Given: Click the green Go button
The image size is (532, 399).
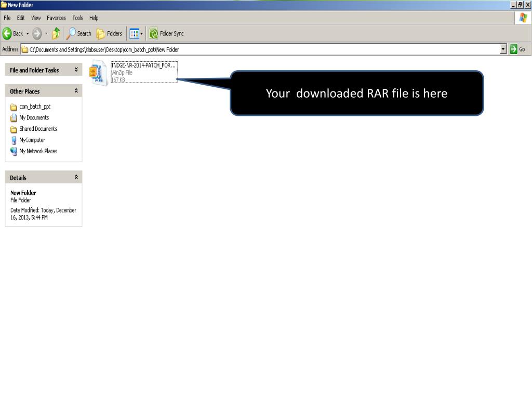Looking at the screenshot, I should [x=518, y=49].
